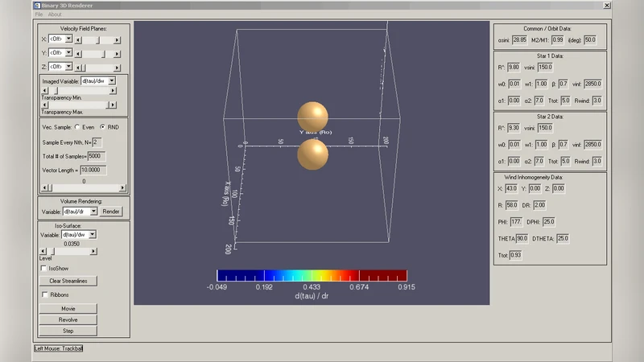Expand the X velocity plane dropdown

(x=68, y=39)
